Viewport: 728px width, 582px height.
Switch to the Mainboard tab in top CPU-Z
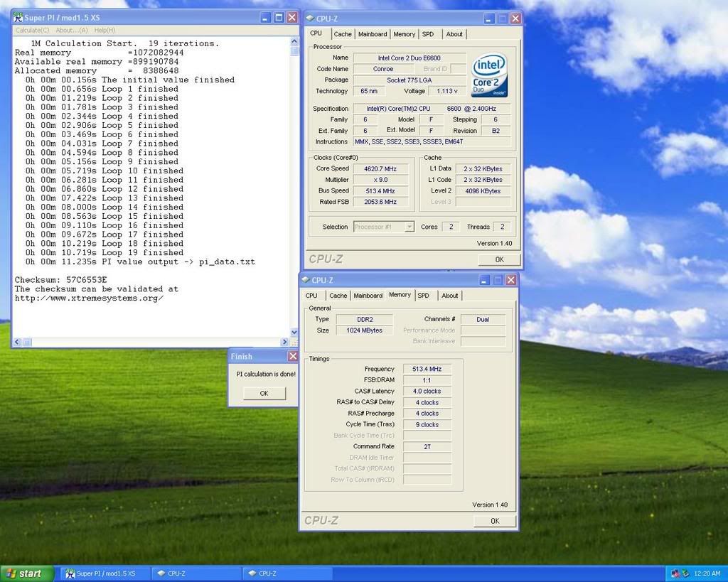click(x=373, y=34)
